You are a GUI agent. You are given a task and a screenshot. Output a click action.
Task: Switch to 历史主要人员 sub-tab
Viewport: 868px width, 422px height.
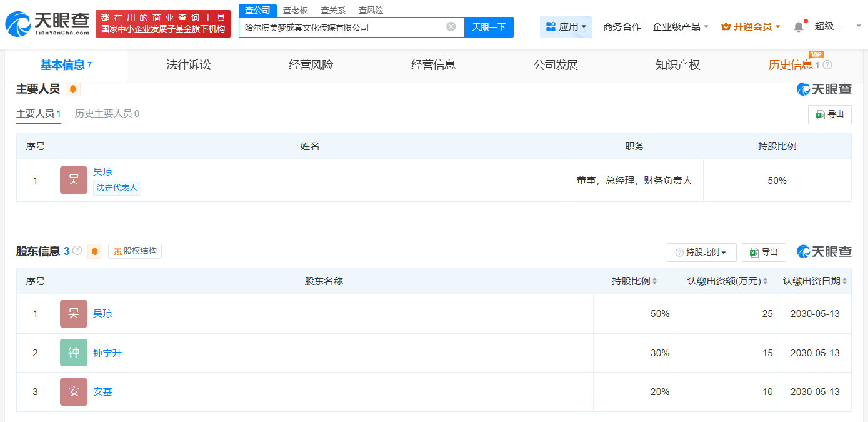[107, 114]
